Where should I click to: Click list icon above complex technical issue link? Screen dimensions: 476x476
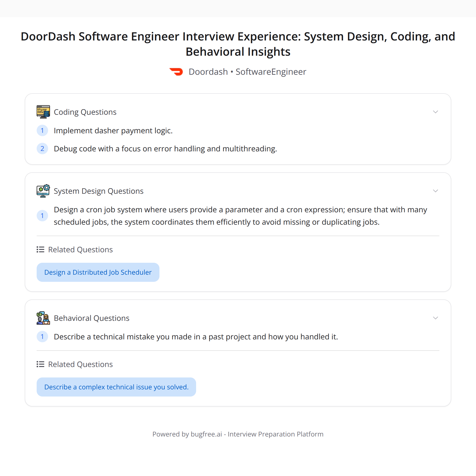click(x=40, y=364)
